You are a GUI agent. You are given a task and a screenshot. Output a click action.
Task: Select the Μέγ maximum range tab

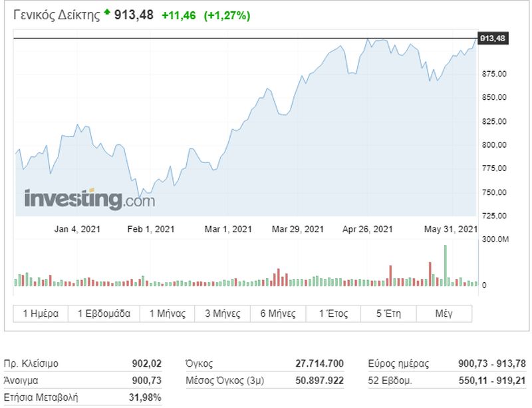tap(444, 313)
